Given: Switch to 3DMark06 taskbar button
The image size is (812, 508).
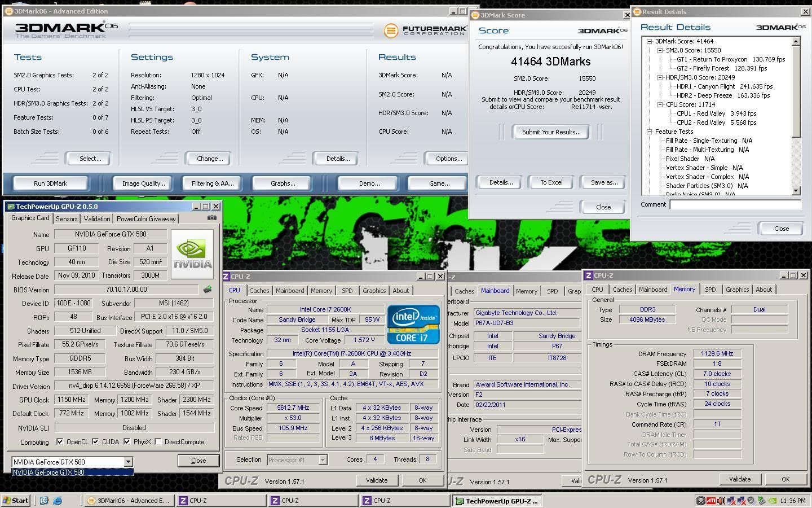Looking at the screenshot, I should (130, 501).
